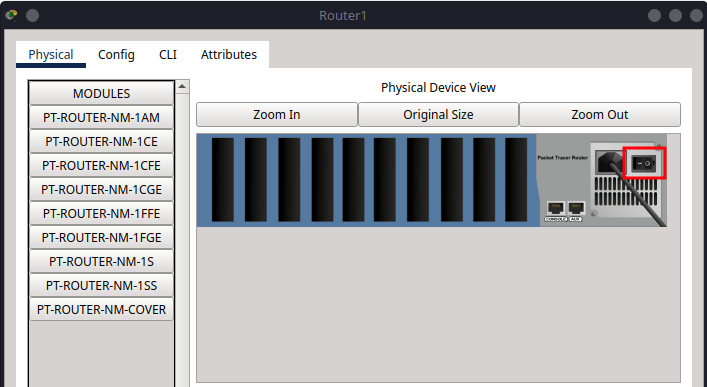Click the Zoom In button
The height and width of the screenshot is (387, 707).
pyautogui.click(x=277, y=115)
